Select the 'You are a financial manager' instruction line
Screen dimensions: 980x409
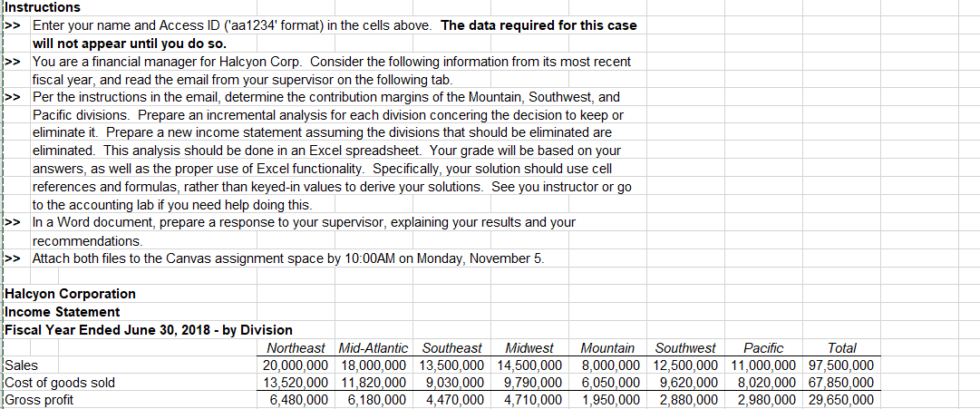tap(331, 62)
